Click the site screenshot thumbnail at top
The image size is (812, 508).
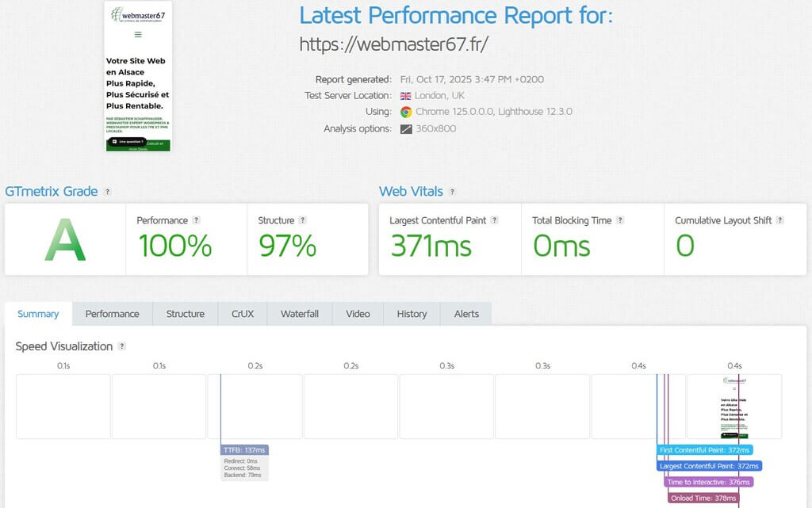tap(138, 76)
